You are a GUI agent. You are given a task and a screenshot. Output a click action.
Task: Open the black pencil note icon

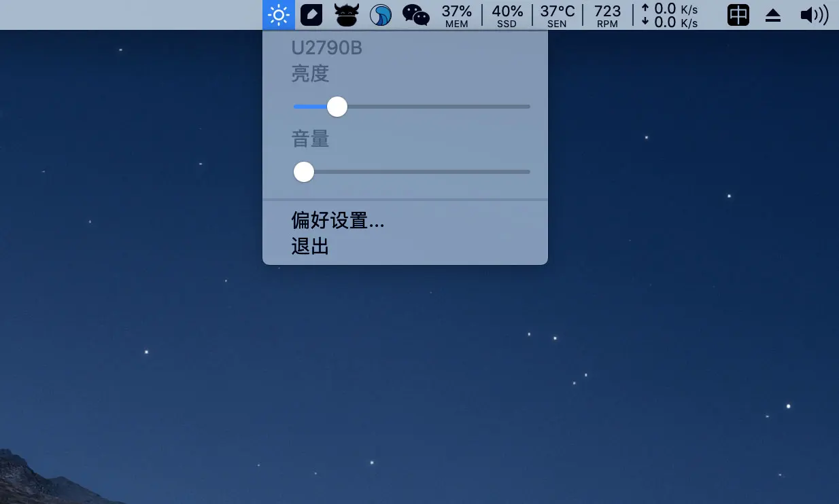pos(311,15)
